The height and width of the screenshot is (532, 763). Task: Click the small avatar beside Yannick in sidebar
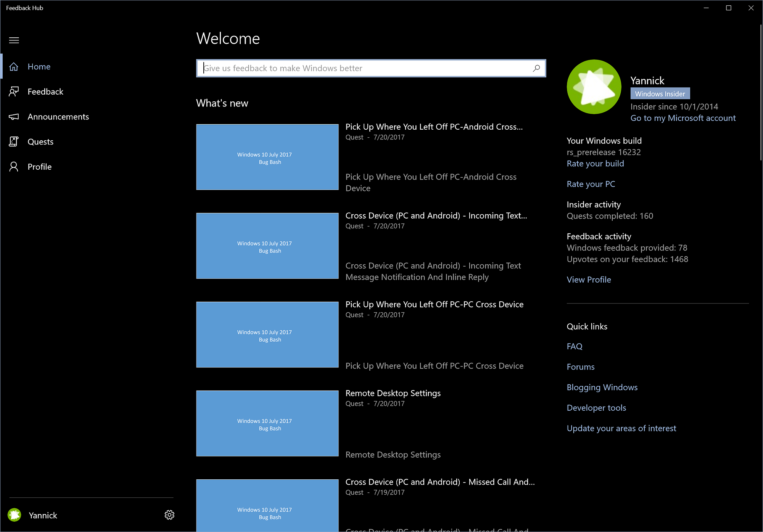point(14,515)
